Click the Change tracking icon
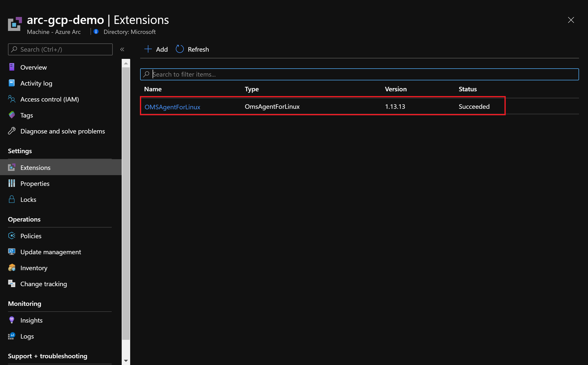Viewport: 588px width, 365px height. click(x=12, y=284)
